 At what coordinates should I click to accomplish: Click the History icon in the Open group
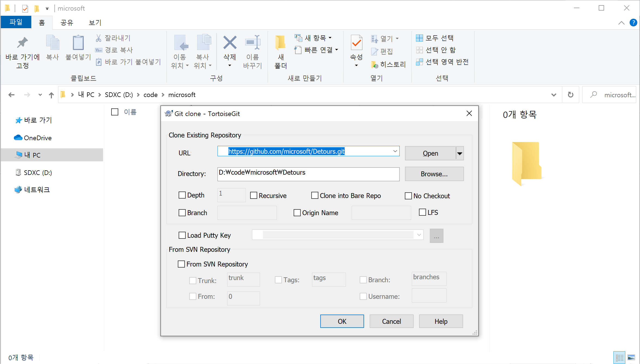tap(375, 65)
